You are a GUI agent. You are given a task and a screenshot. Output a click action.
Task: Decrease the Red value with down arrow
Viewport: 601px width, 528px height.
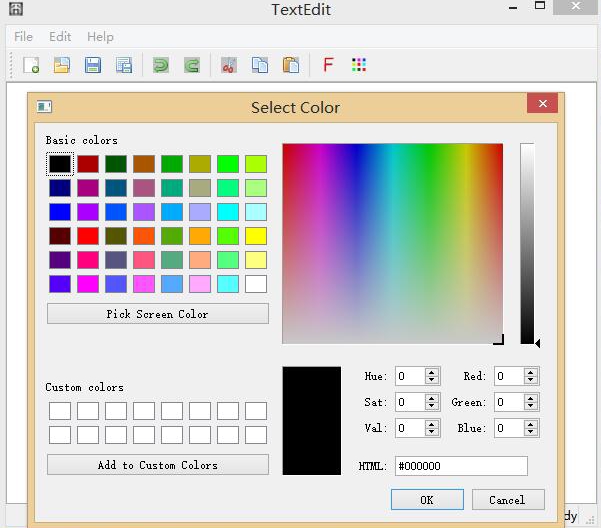(531, 381)
